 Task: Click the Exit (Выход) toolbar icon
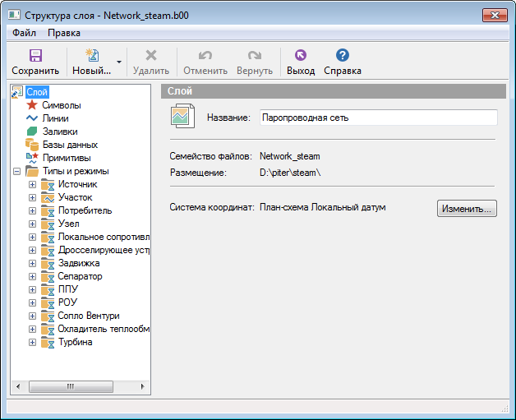(x=300, y=56)
